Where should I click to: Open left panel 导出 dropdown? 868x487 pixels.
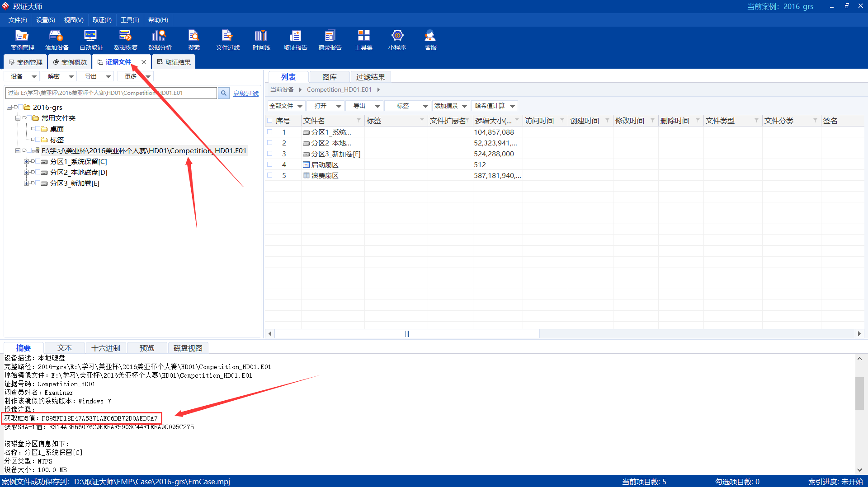pyautogui.click(x=96, y=76)
